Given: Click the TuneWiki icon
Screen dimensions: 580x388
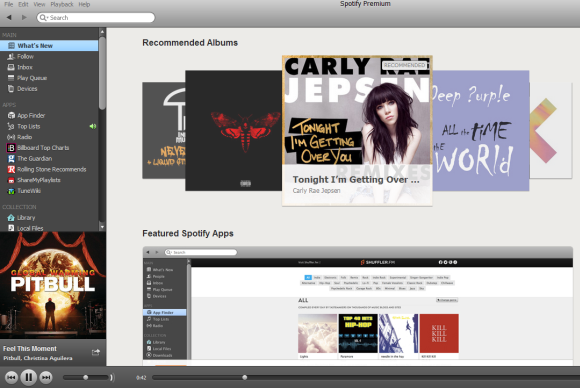Looking at the screenshot, I should [11, 191].
